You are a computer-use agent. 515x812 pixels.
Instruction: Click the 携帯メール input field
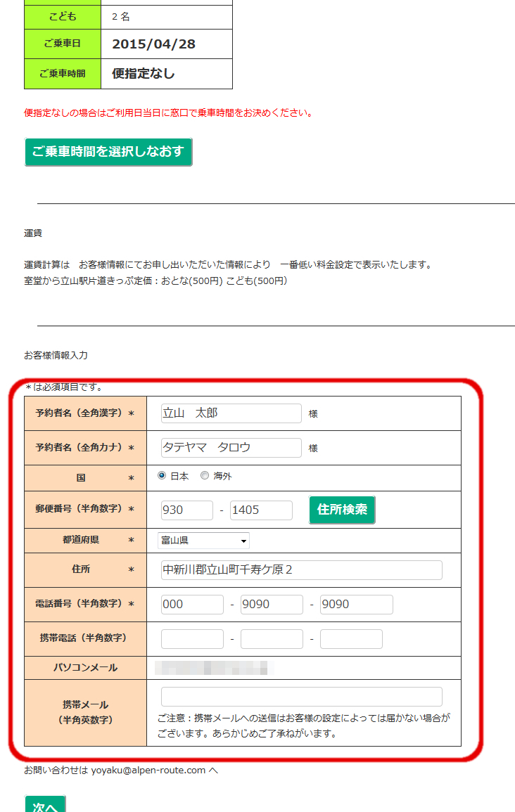pos(302,697)
